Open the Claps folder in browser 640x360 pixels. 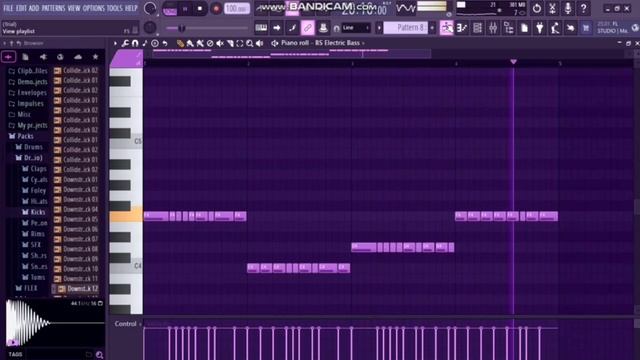pyautogui.click(x=34, y=169)
